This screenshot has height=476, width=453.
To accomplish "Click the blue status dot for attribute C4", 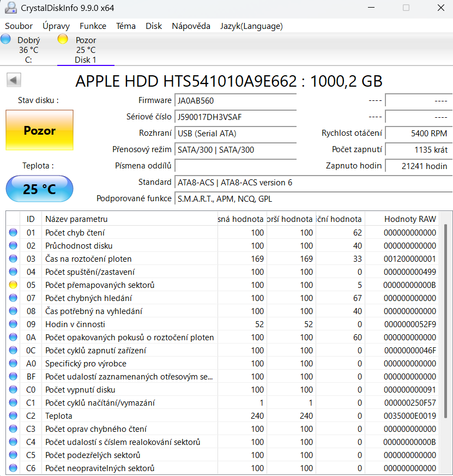I will (13, 442).
